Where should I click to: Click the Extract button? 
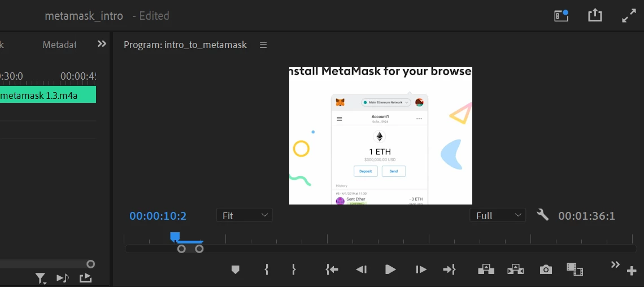[515, 269]
